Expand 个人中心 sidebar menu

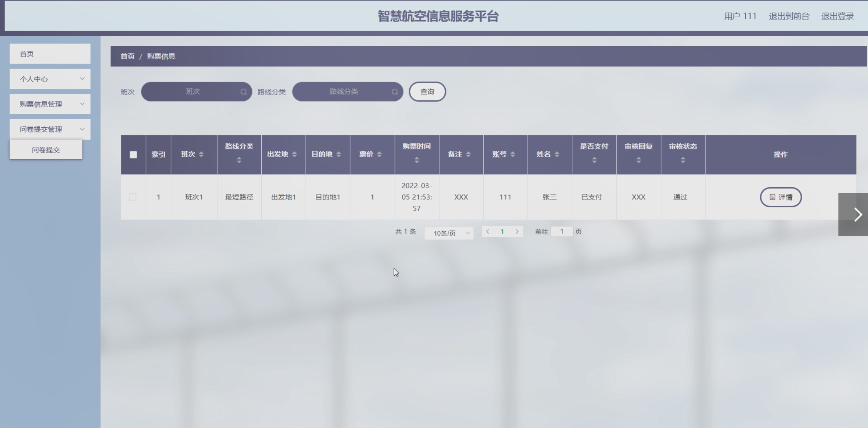click(50, 79)
